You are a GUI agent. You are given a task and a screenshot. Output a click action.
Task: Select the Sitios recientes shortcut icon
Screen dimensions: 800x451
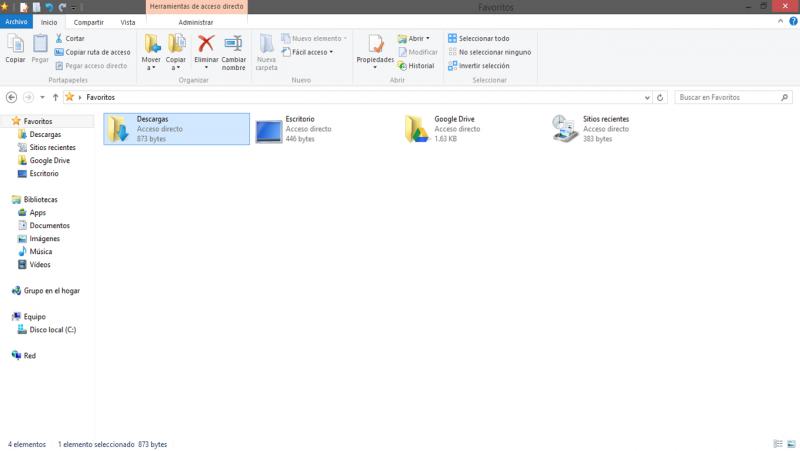(x=565, y=129)
